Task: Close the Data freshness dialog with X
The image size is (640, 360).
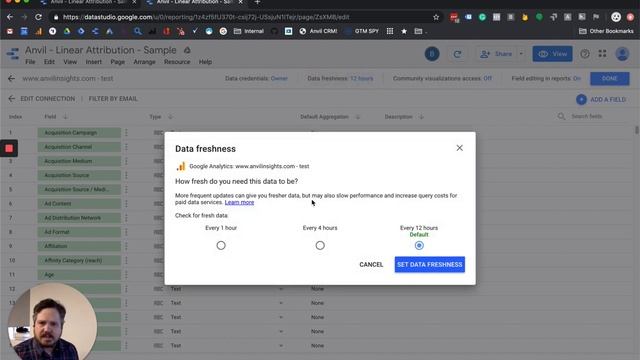Action: (x=460, y=148)
